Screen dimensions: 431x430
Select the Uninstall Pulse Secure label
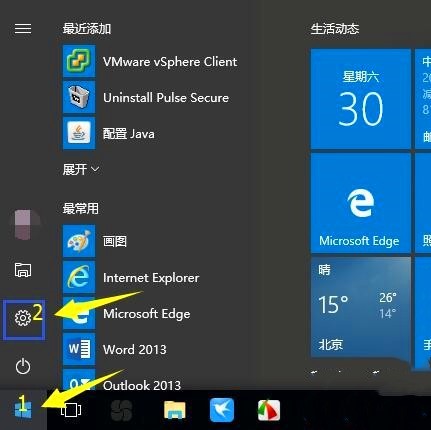pos(166,98)
